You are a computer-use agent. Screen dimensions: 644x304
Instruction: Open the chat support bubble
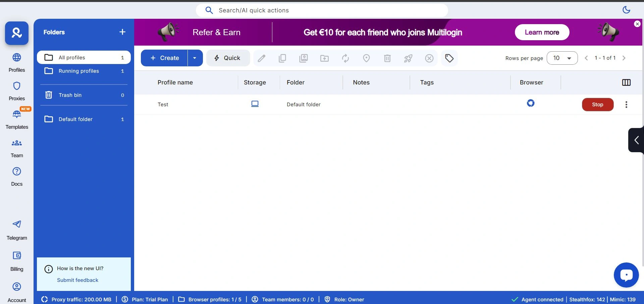click(x=626, y=275)
